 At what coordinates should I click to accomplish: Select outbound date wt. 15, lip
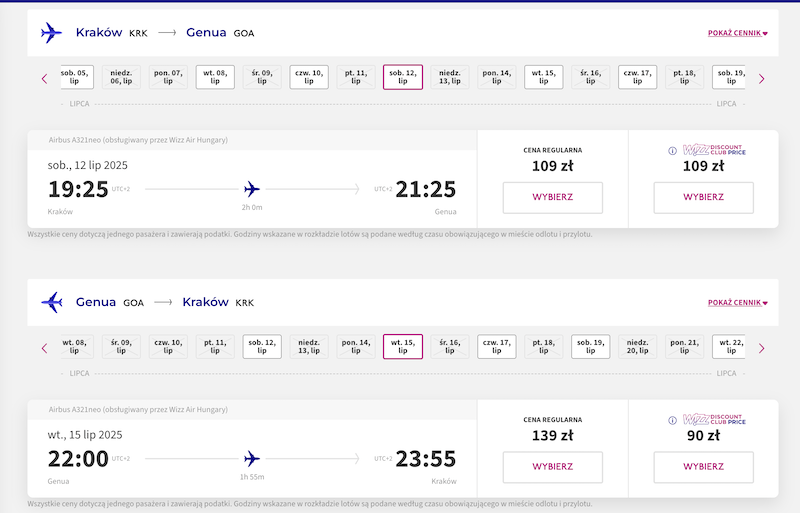(x=544, y=77)
